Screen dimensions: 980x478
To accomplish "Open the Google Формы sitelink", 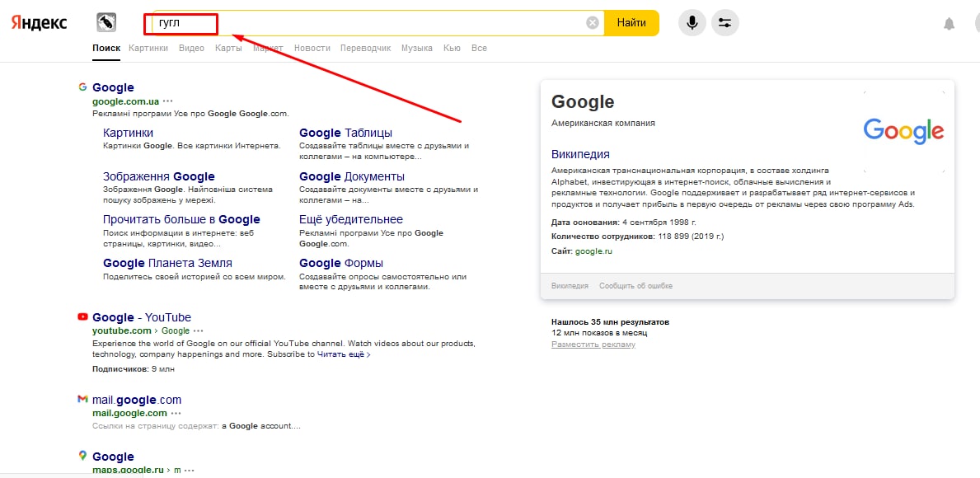I will [x=341, y=263].
